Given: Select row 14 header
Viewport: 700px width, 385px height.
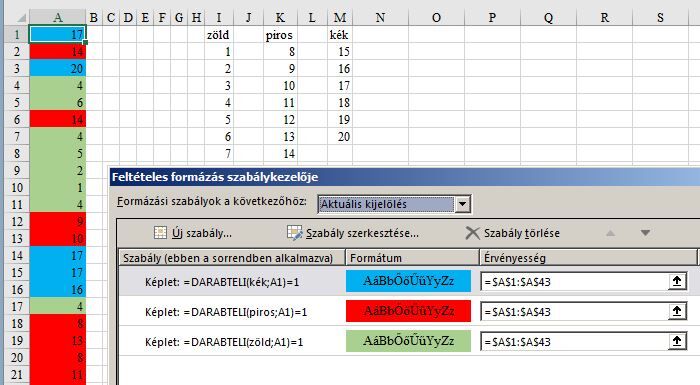Looking at the screenshot, I should tap(17, 255).
